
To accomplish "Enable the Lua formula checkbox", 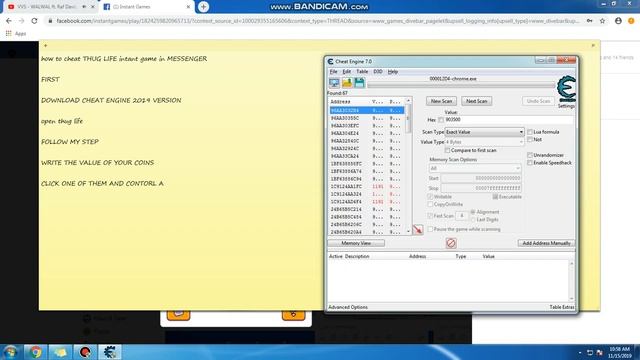I will [x=530, y=132].
